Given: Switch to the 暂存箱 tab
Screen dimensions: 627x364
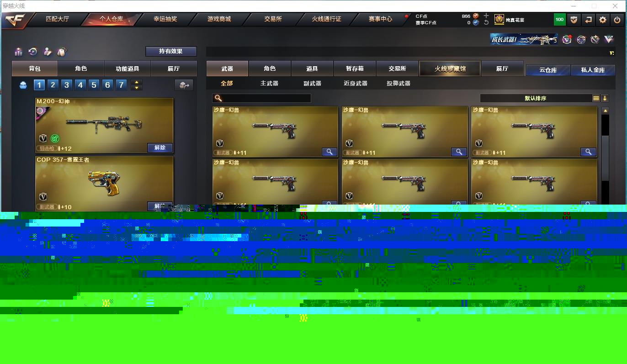Looking at the screenshot, I should click(355, 69).
